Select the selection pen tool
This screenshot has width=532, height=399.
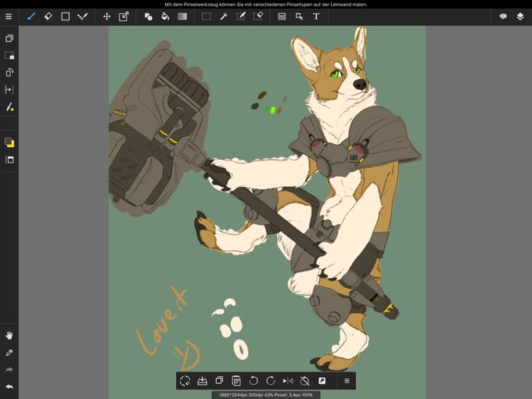241,16
